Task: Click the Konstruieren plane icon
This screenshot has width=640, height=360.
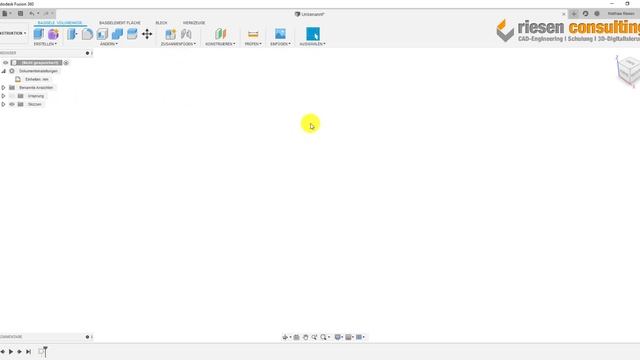Action: pos(220,34)
